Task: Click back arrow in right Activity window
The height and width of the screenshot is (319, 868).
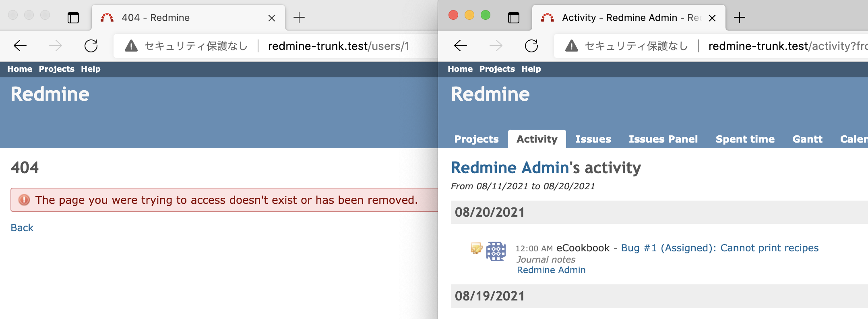Action: 461,46
